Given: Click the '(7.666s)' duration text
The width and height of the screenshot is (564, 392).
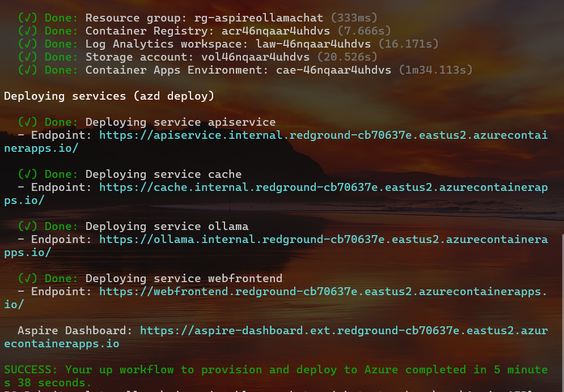Looking at the screenshot, I should [364, 31].
